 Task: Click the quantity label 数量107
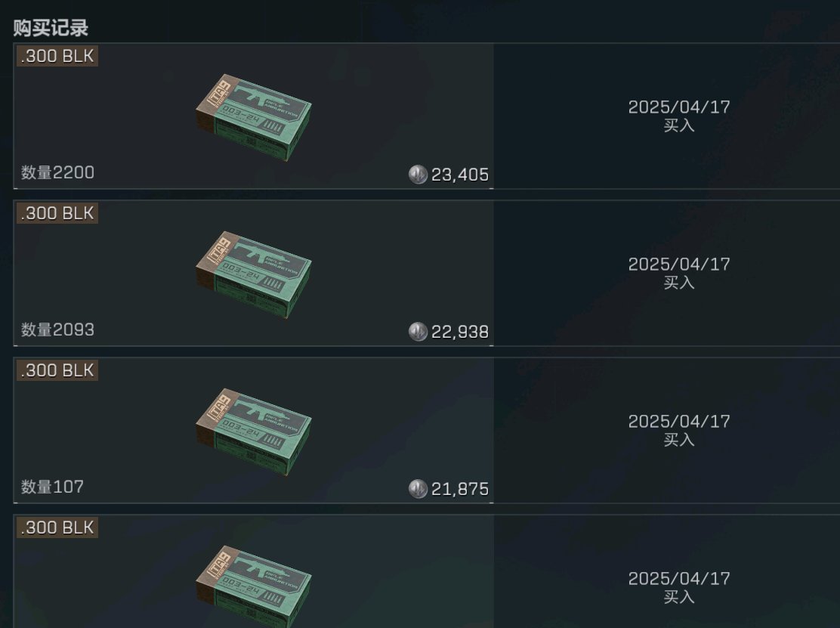pos(52,487)
